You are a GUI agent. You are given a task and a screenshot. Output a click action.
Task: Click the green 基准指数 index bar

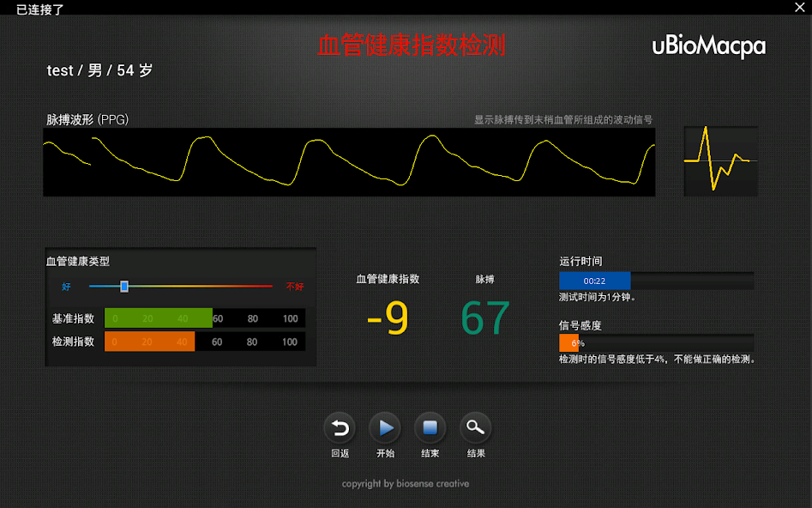coord(158,317)
